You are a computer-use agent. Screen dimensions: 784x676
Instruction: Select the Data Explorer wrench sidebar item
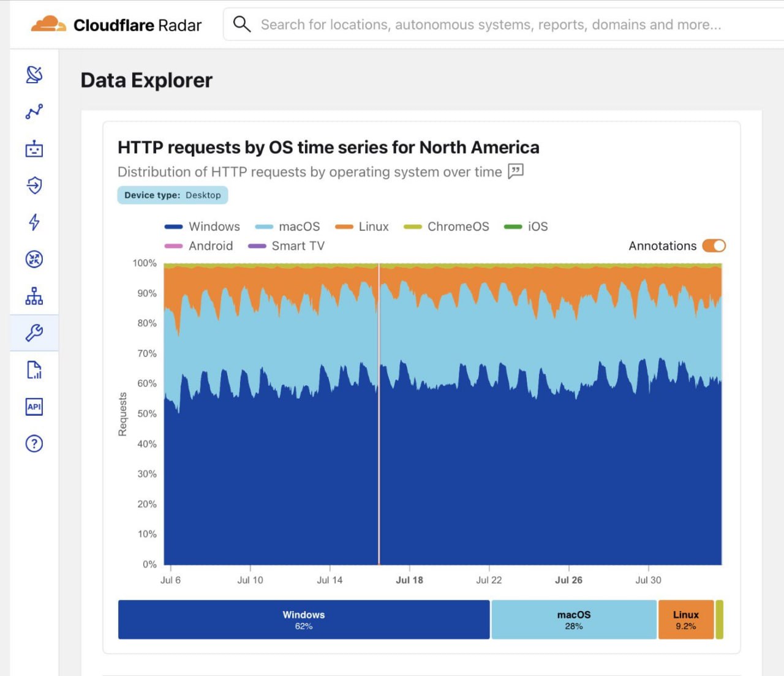[34, 332]
